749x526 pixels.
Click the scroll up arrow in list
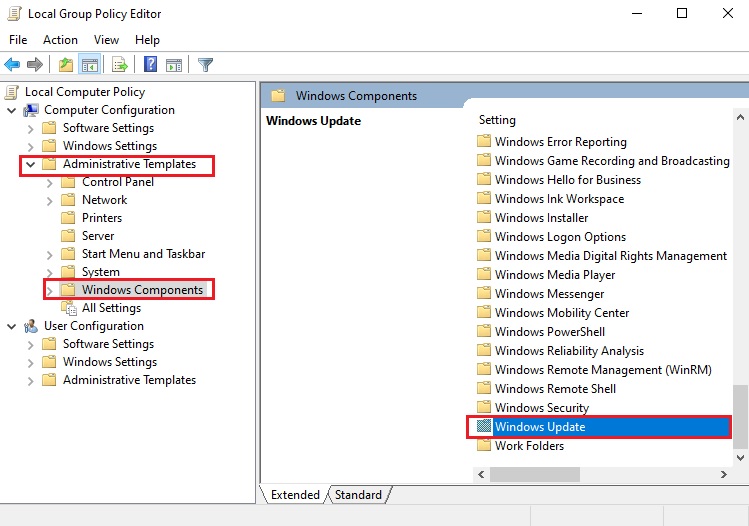coord(740,117)
